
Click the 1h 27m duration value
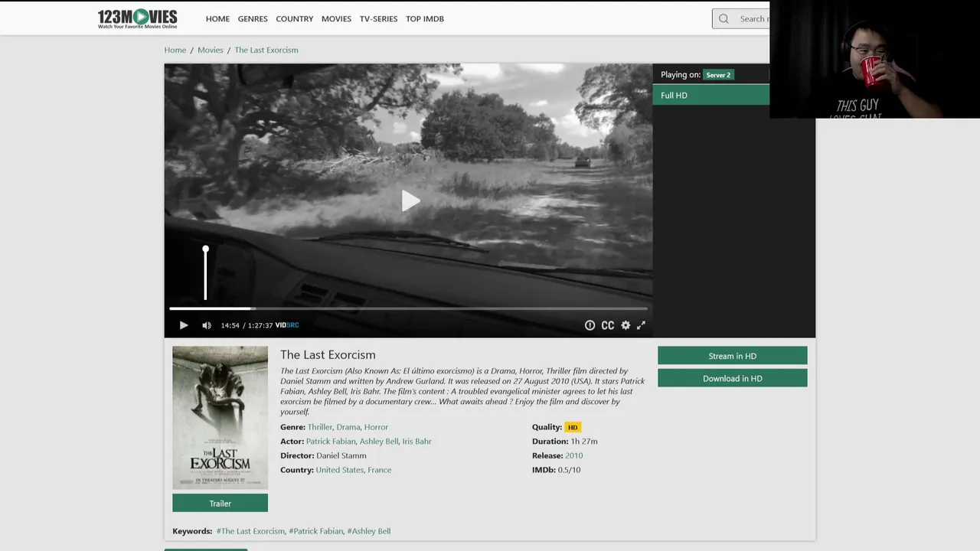pyautogui.click(x=584, y=442)
